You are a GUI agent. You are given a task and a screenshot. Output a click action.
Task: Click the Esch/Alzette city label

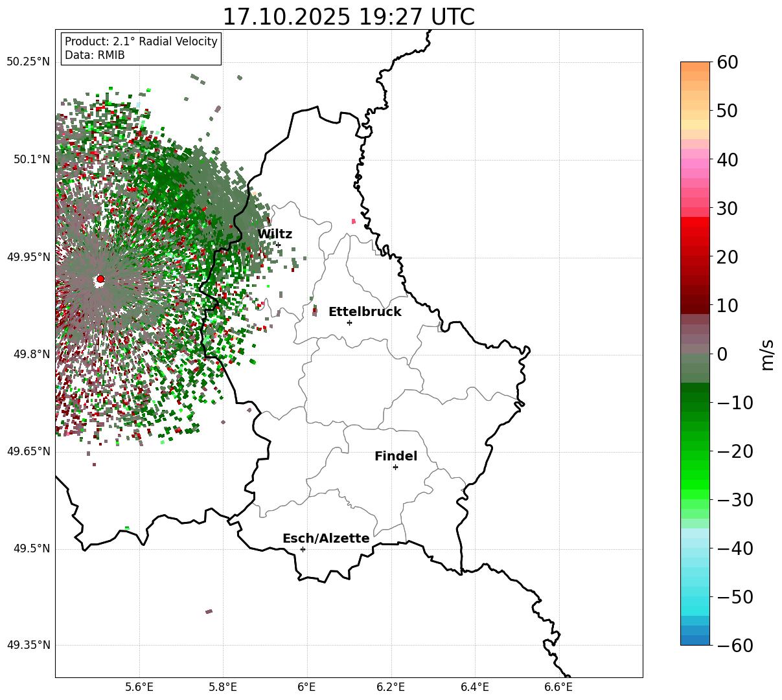click(x=326, y=539)
